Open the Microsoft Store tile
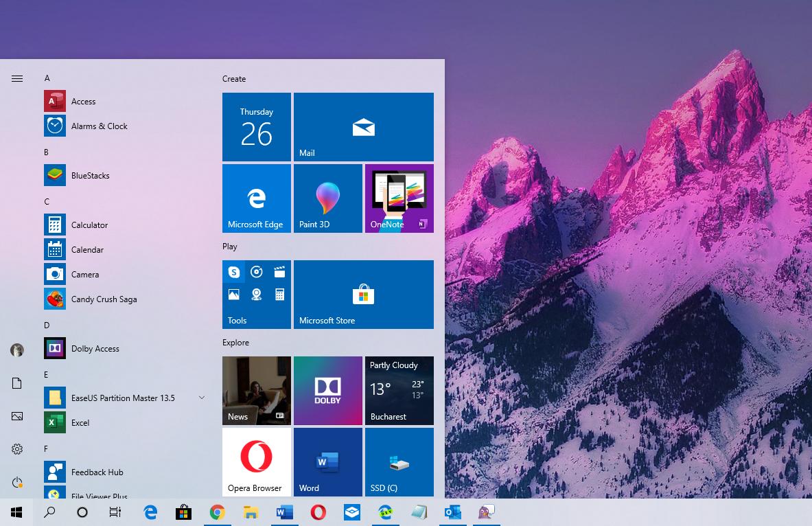The height and width of the screenshot is (526, 812). pyautogui.click(x=364, y=295)
